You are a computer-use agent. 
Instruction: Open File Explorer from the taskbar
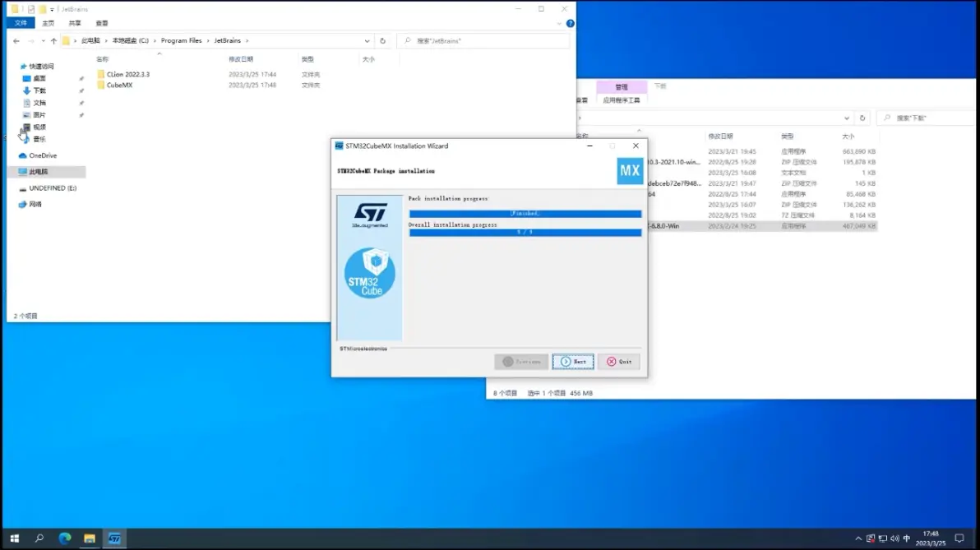coord(90,538)
